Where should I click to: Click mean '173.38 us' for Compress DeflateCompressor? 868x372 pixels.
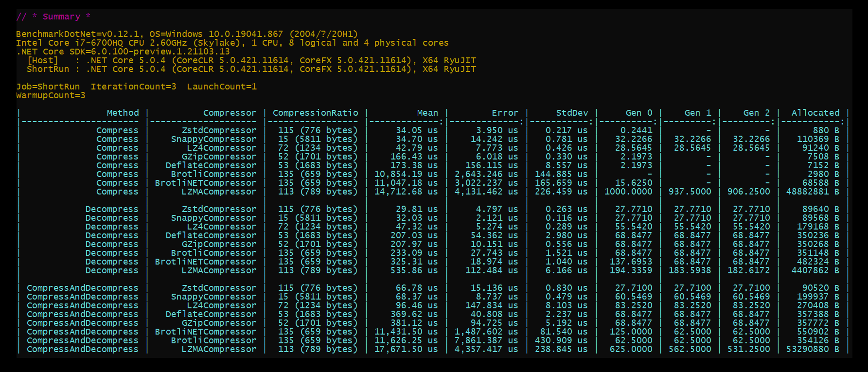(414, 165)
